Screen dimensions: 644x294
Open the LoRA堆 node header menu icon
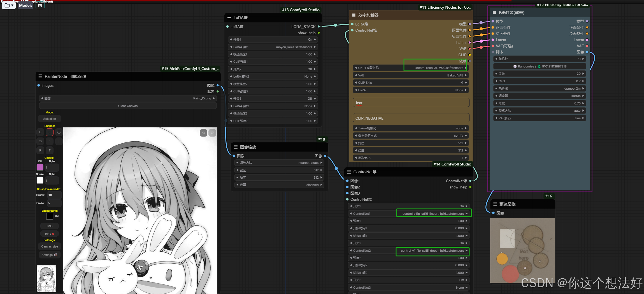click(x=229, y=18)
